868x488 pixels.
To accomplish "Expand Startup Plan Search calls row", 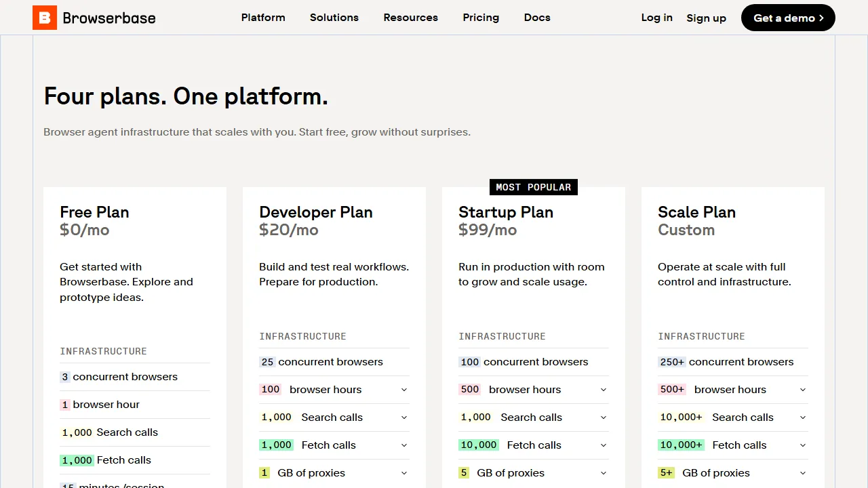I will [x=534, y=418].
